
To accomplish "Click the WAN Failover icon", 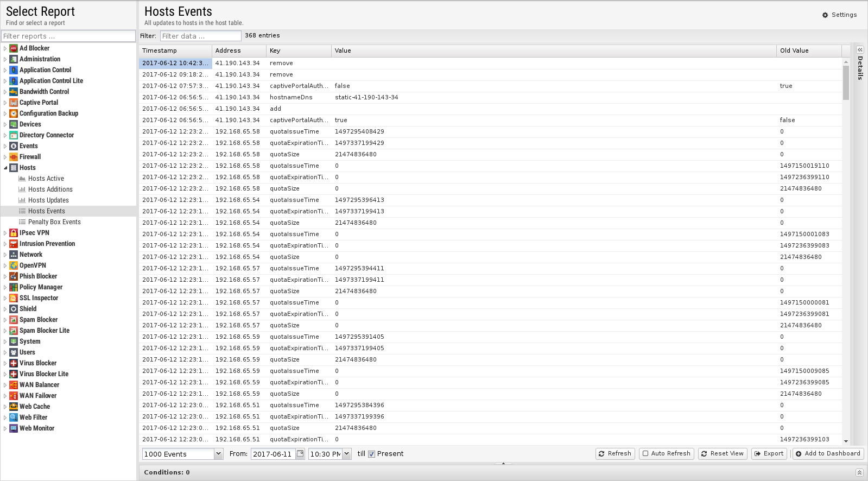I will point(14,396).
